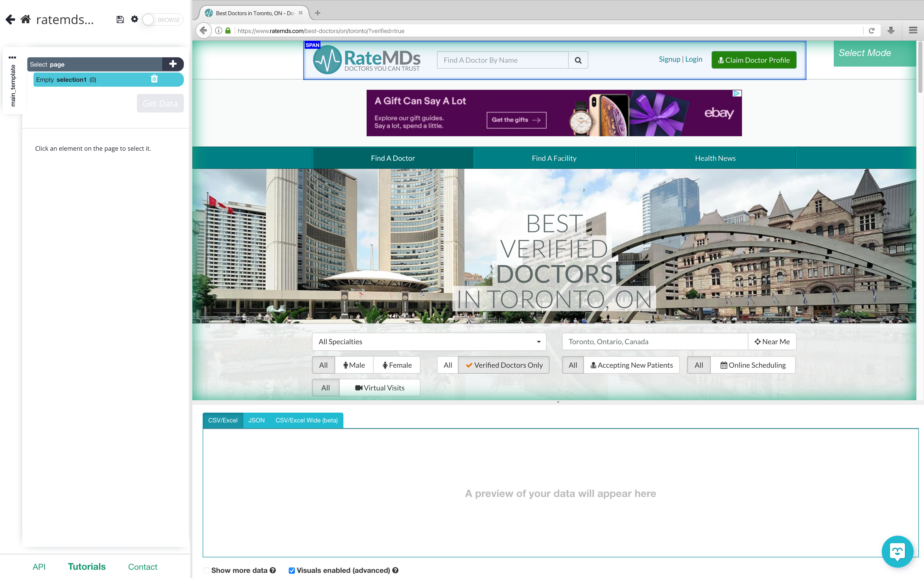Toggle Verified Doctors Only filter
This screenshot has width=924, height=578.
[504, 365]
